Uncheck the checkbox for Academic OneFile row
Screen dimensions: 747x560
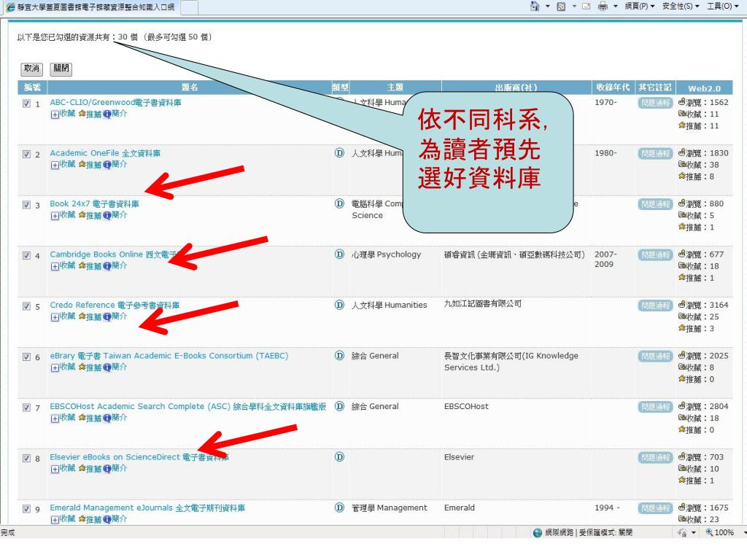[x=27, y=154]
